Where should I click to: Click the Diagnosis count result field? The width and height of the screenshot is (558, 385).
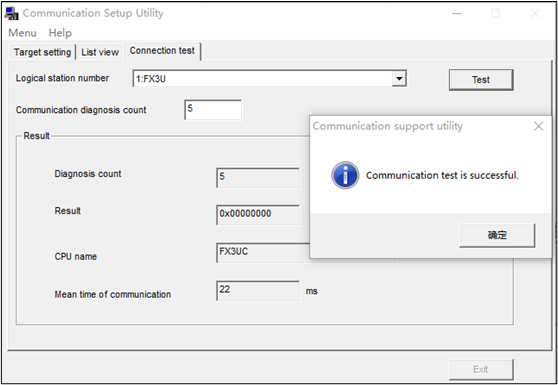[x=258, y=178]
